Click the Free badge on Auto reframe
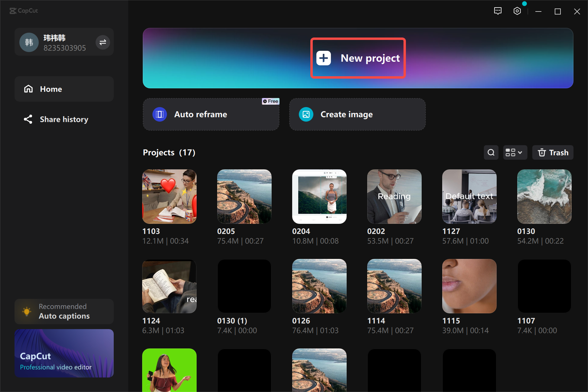Viewport: 588px width, 392px height. point(270,101)
